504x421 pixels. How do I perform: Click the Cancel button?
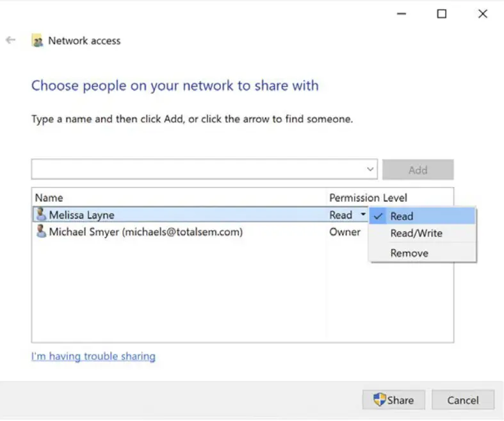(x=462, y=400)
